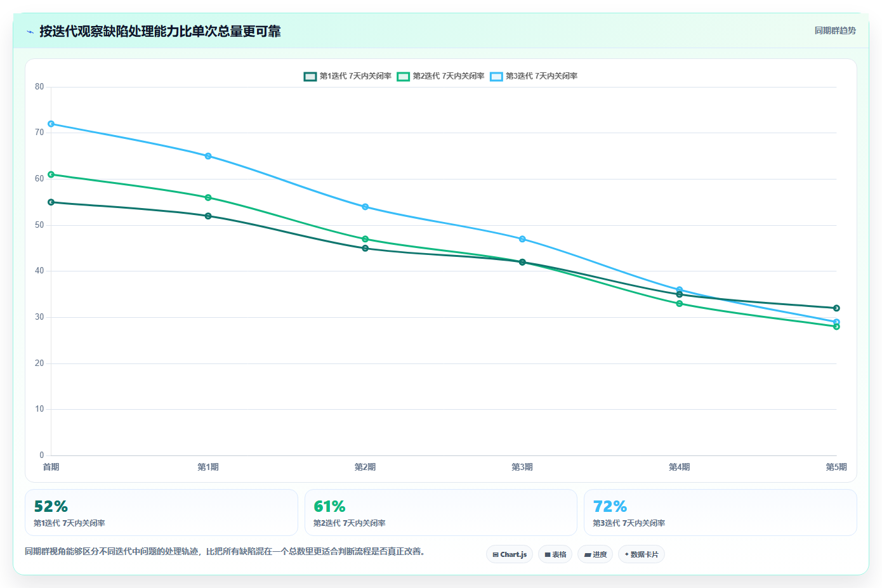Click the chart title 按迭代观察缺陷处理能力比单次总量更可靠
This screenshot has height=588, width=882.
tap(160, 31)
